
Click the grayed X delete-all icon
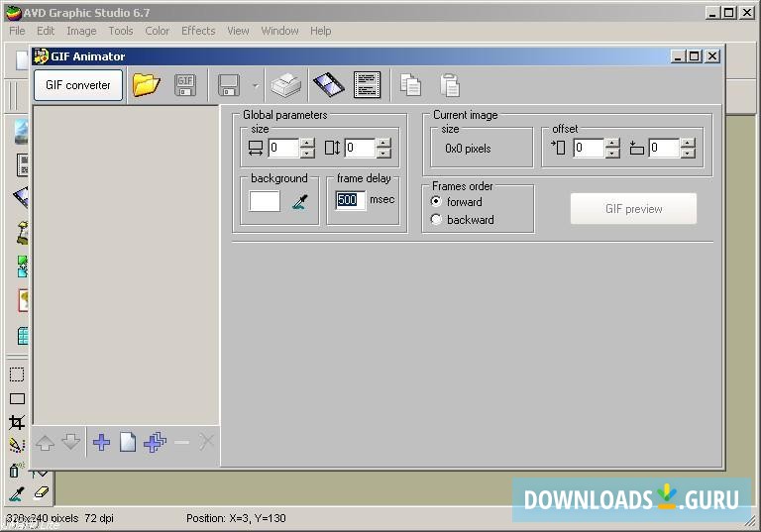pyautogui.click(x=207, y=442)
